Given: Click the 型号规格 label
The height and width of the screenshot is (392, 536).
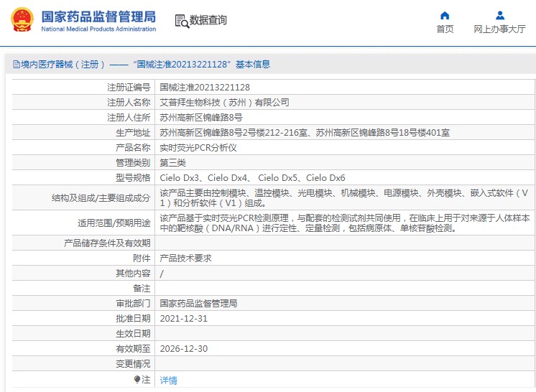Looking at the screenshot, I should [x=133, y=177].
